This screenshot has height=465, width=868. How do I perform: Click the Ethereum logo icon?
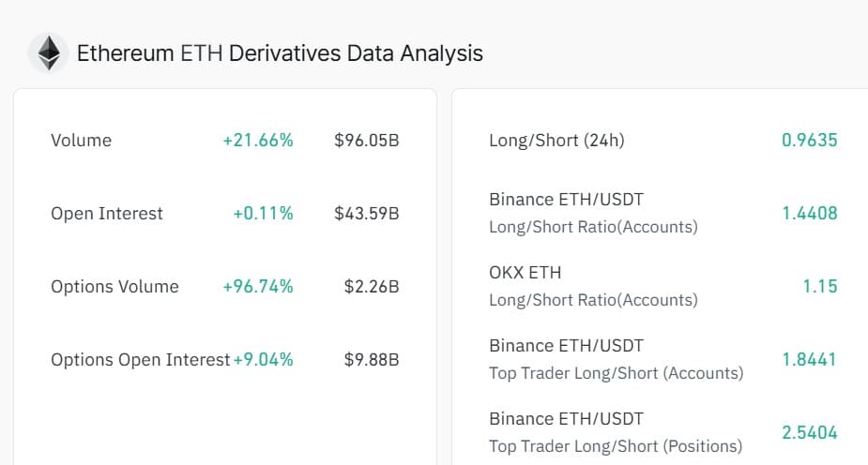click(48, 52)
